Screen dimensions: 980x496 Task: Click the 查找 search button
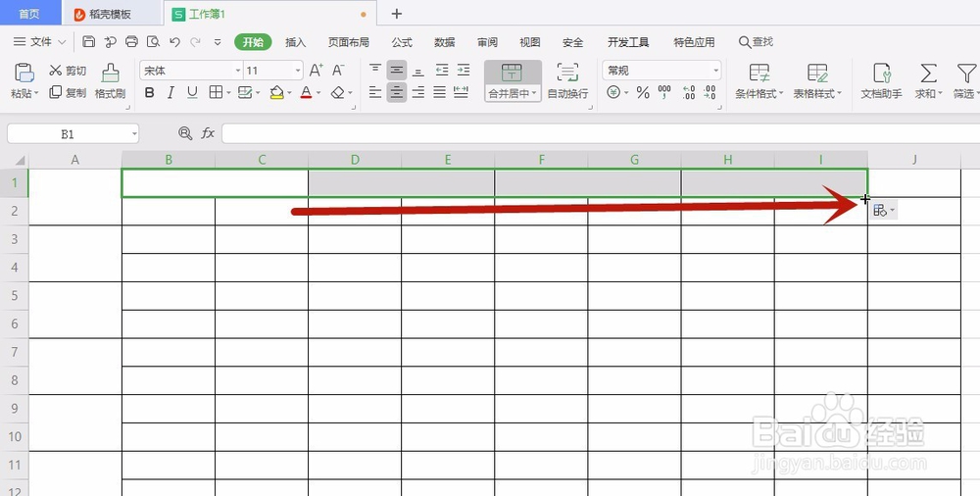757,42
